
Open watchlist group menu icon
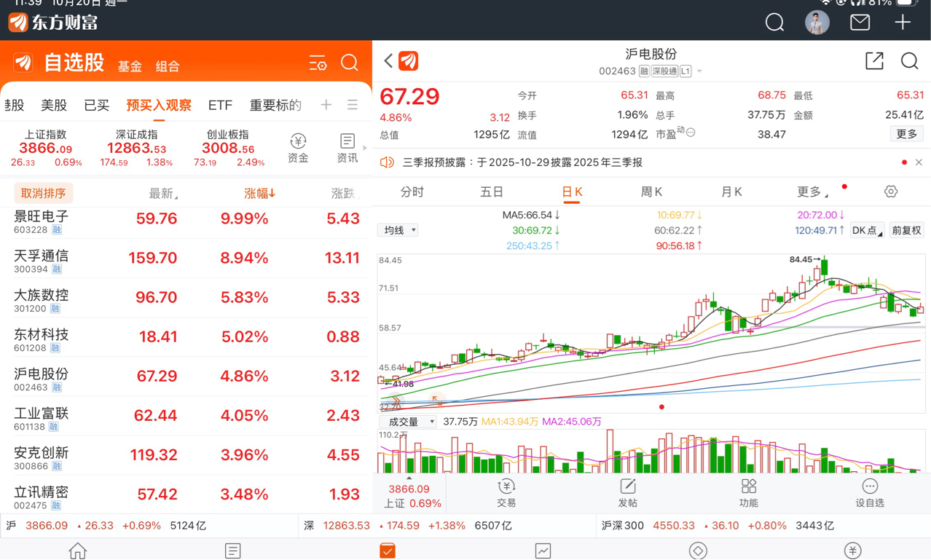tap(353, 105)
